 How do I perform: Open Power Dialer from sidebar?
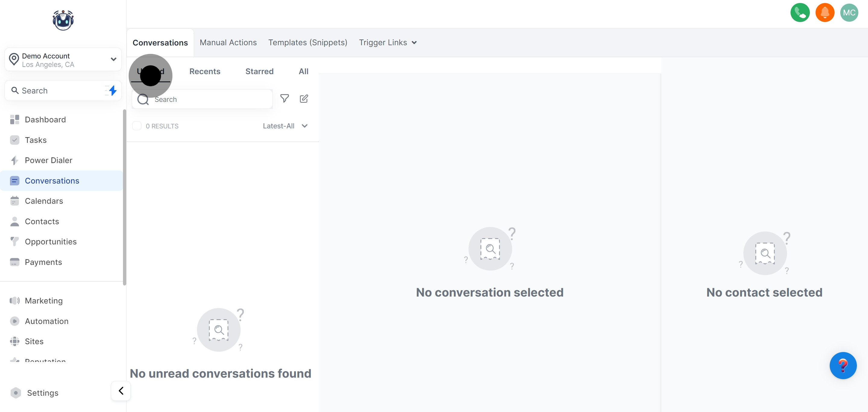[x=48, y=160]
